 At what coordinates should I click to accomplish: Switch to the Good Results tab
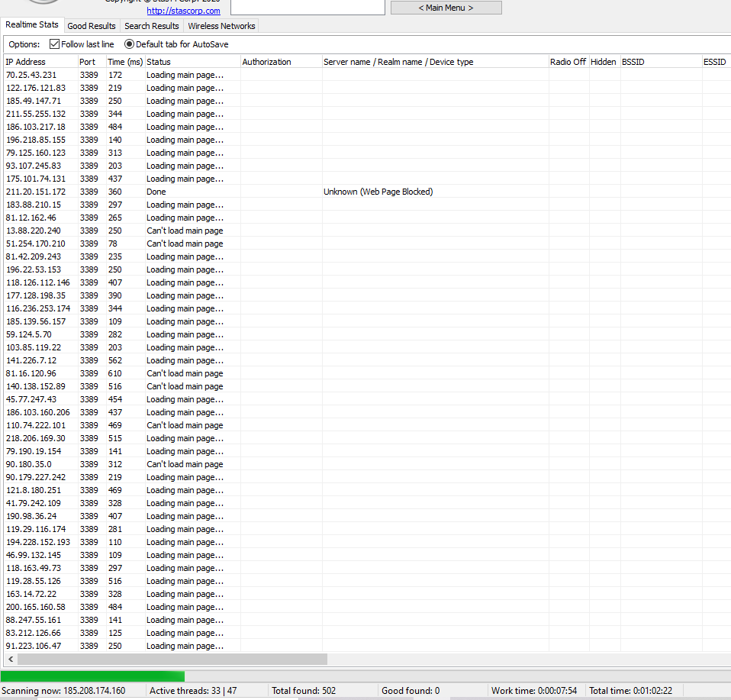tap(92, 26)
